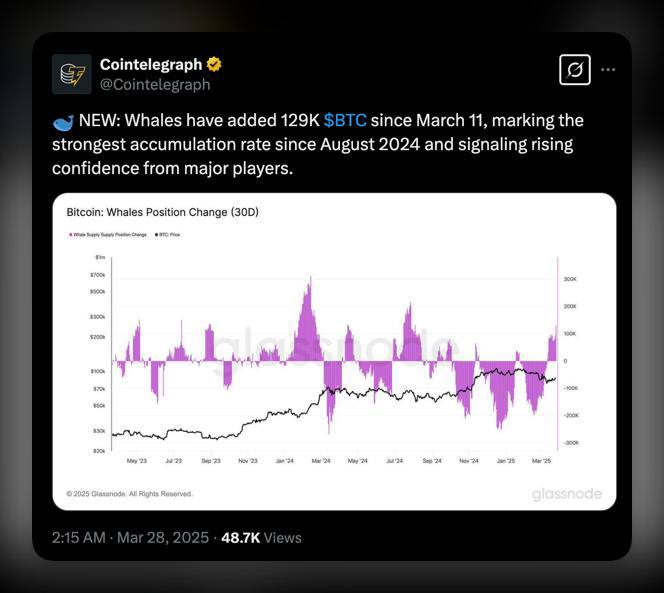Click the glassnode logo below the chart
This screenshot has width=664, height=593.
[567, 494]
